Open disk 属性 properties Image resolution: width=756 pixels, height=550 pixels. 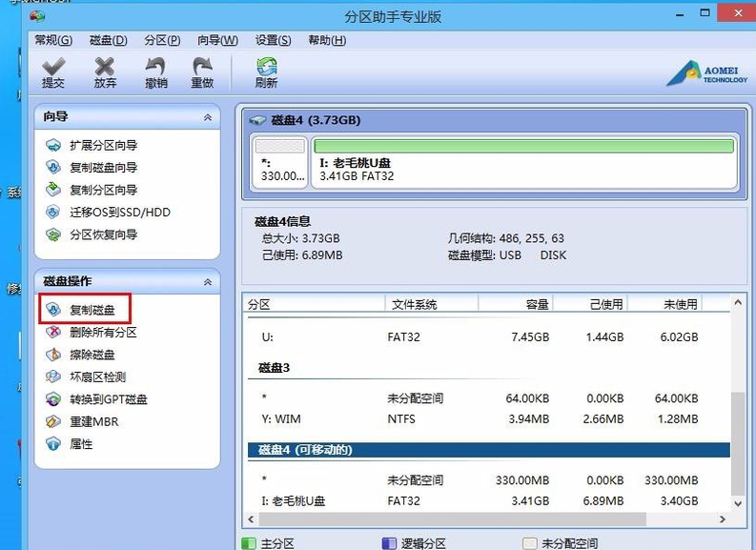tap(69, 444)
